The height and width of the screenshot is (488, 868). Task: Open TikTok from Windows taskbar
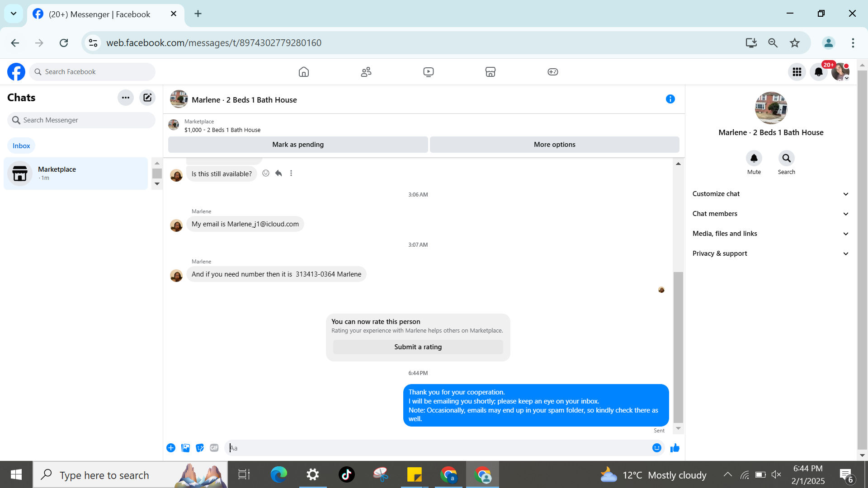346,475
